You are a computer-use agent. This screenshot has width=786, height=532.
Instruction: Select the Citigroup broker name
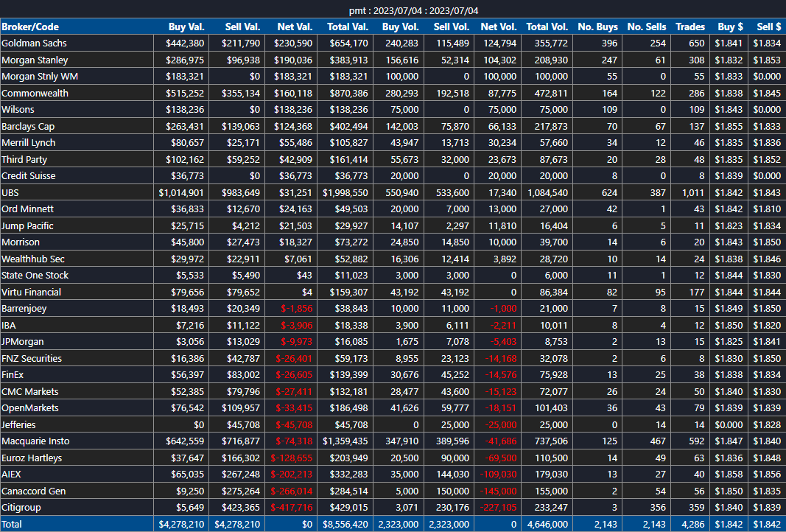21,507
